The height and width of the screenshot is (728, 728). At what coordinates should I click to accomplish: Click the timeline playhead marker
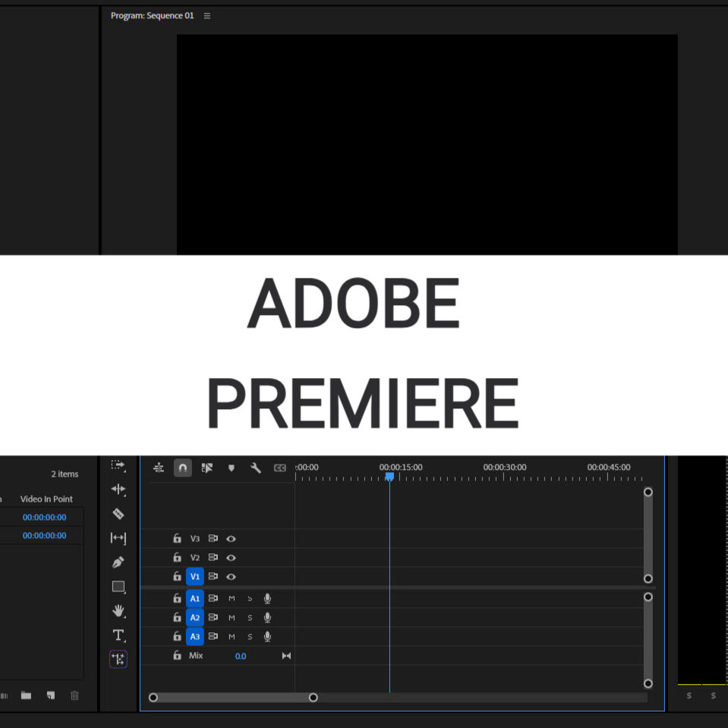[x=389, y=477]
